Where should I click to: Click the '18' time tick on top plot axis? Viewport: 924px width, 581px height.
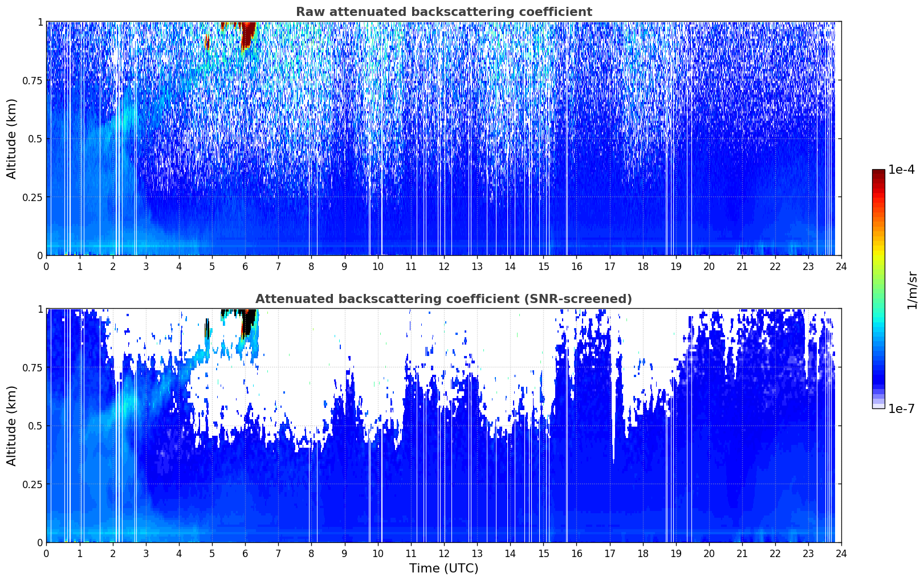pyautogui.click(x=642, y=266)
